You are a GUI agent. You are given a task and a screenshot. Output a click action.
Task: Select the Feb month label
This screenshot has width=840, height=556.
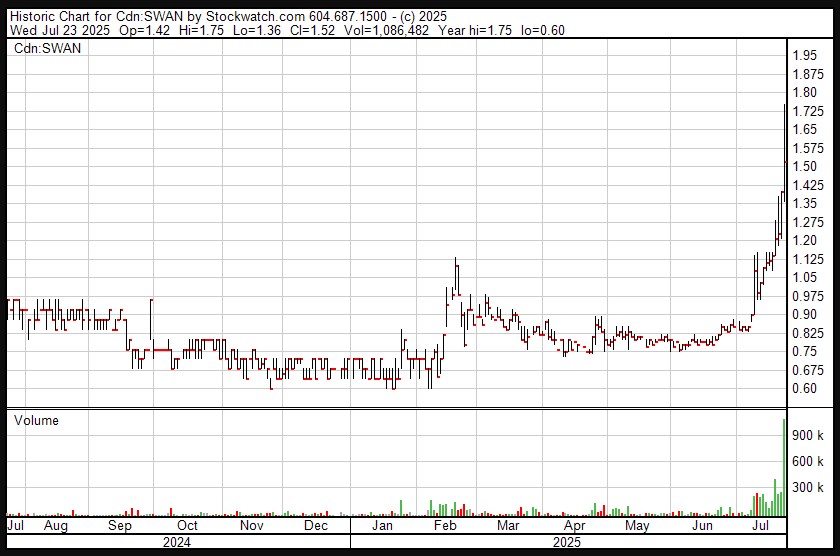[x=445, y=525]
